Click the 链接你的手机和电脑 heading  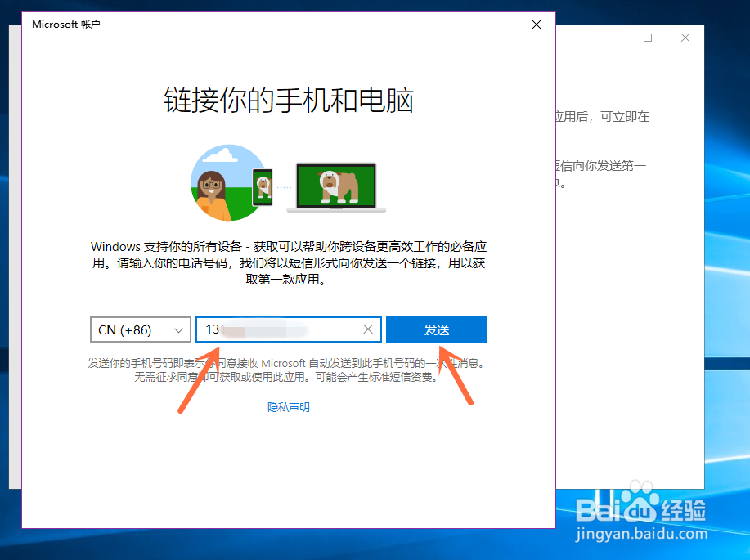289,100
